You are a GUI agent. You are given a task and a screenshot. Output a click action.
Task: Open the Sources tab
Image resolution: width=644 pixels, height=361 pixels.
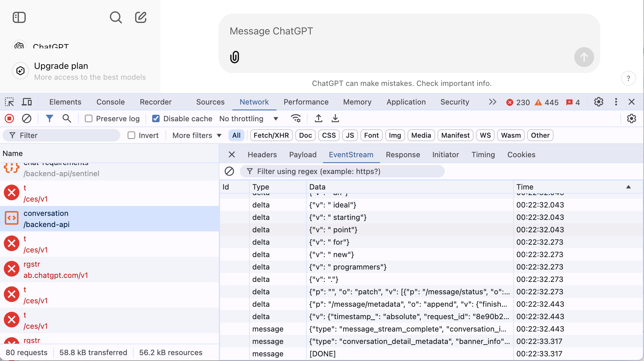point(210,102)
